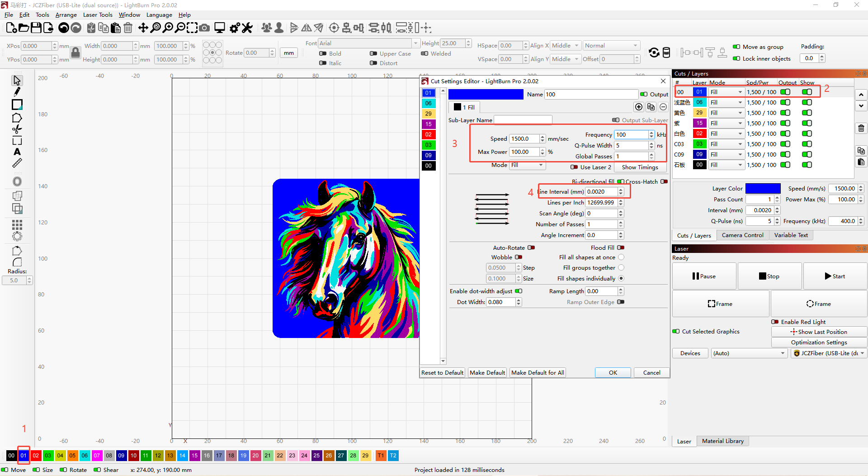Image resolution: width=868 pixels, height=476 pixels.
Task: Click the Delete trash can in the top toolbar
Action: tap(128, 28)
